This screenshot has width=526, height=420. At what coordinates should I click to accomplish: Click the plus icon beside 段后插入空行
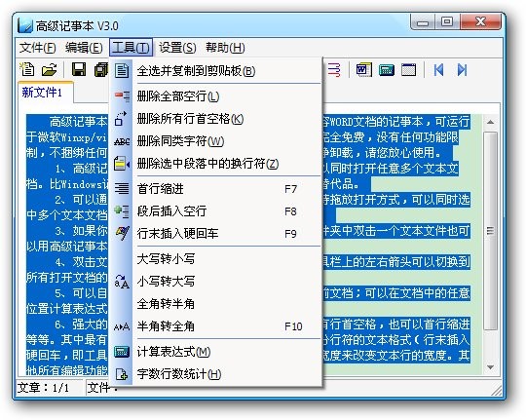[x=122, y=211]
